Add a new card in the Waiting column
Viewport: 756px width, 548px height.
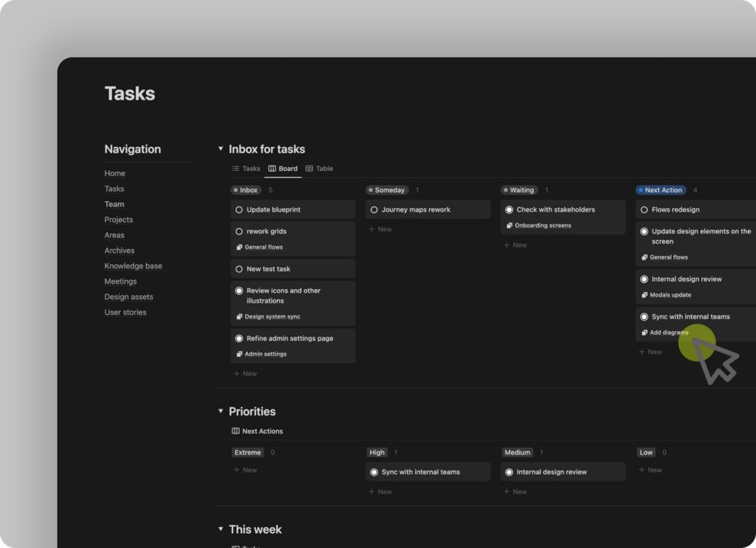[515, 245]
